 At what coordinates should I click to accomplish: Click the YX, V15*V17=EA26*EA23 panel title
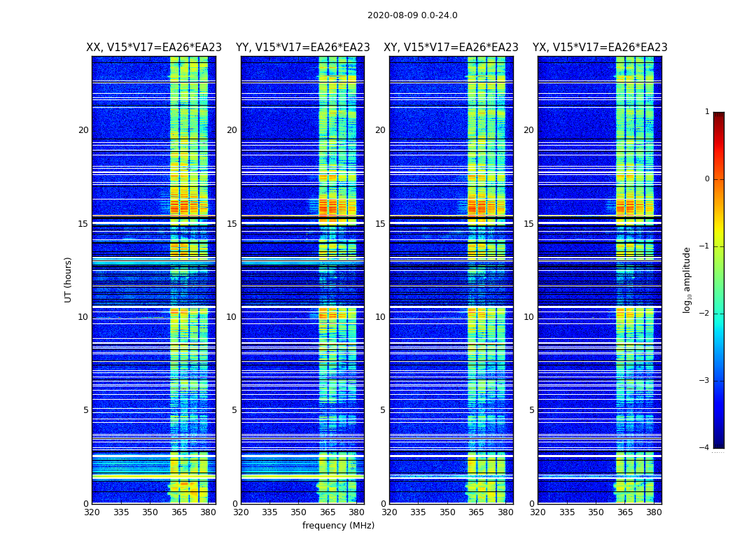pos(599,48)
